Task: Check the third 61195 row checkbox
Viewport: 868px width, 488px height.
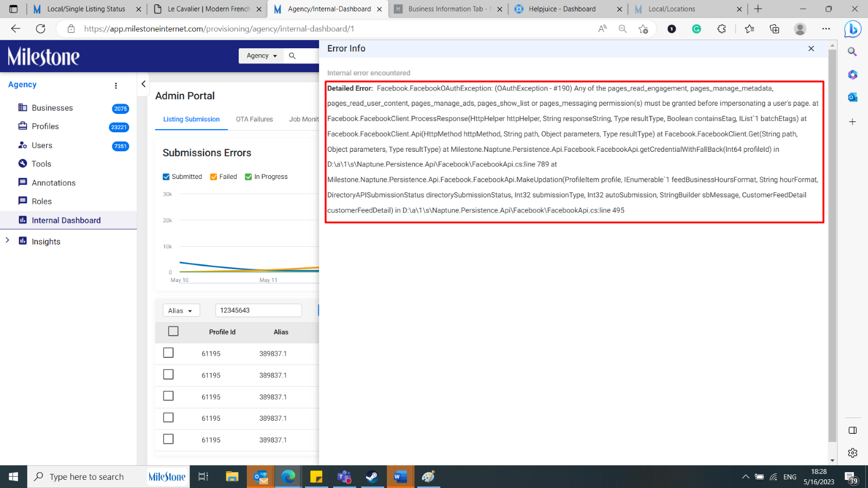Action: [169, 396]
